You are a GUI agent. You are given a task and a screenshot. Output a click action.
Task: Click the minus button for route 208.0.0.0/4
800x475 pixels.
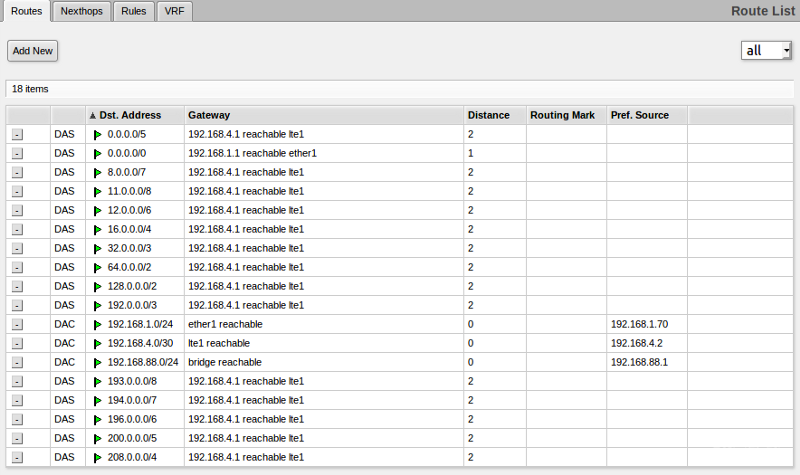tap(17, 458)
